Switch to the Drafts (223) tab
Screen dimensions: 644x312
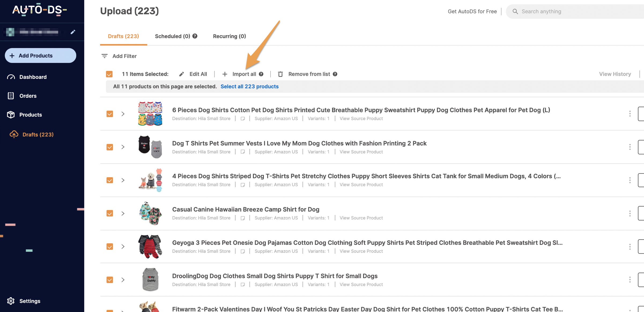point(123,36)
